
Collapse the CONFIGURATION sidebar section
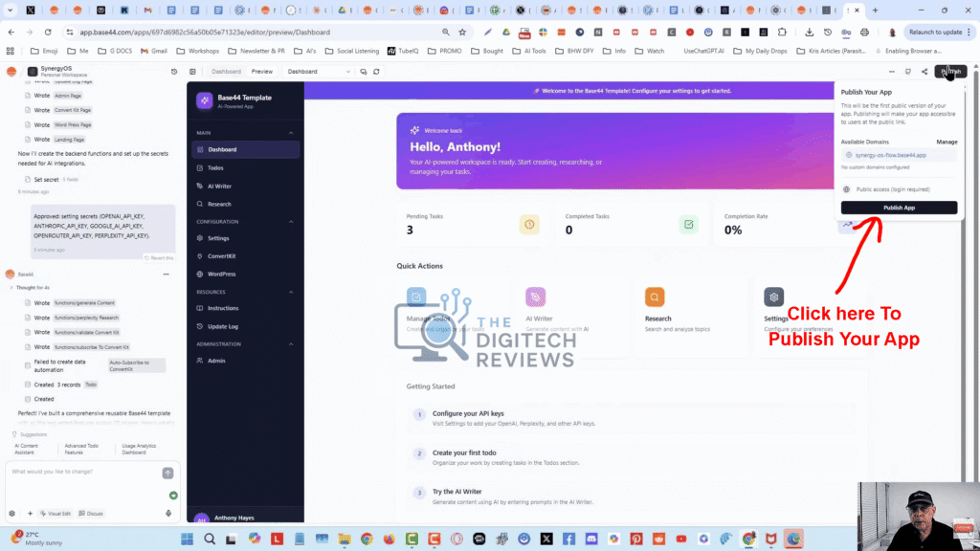[x=290, y=220]
